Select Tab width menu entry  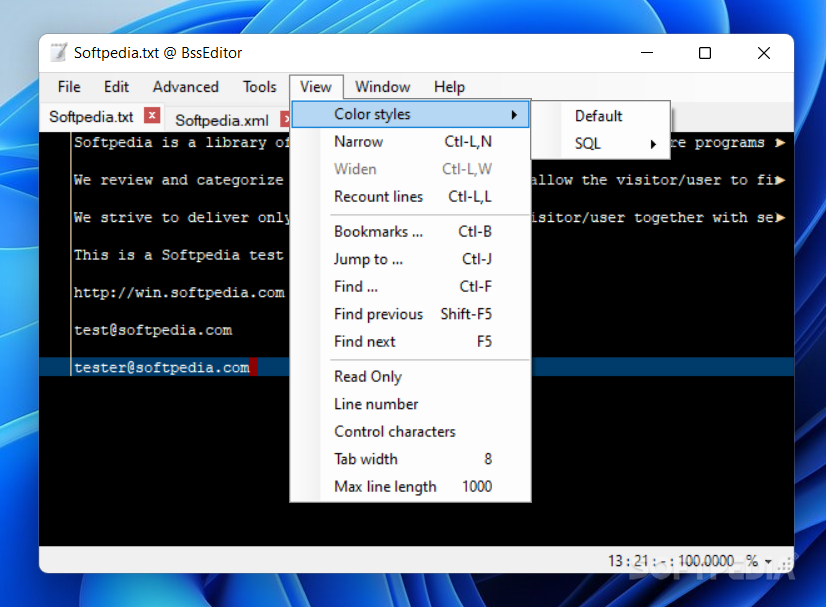(410, 459)
